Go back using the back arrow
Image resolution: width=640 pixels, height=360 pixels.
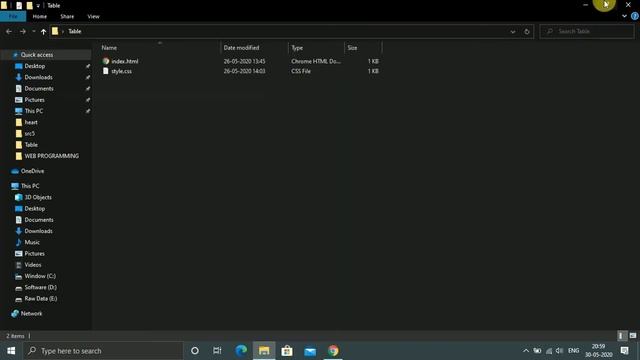[x=9, y=31]
